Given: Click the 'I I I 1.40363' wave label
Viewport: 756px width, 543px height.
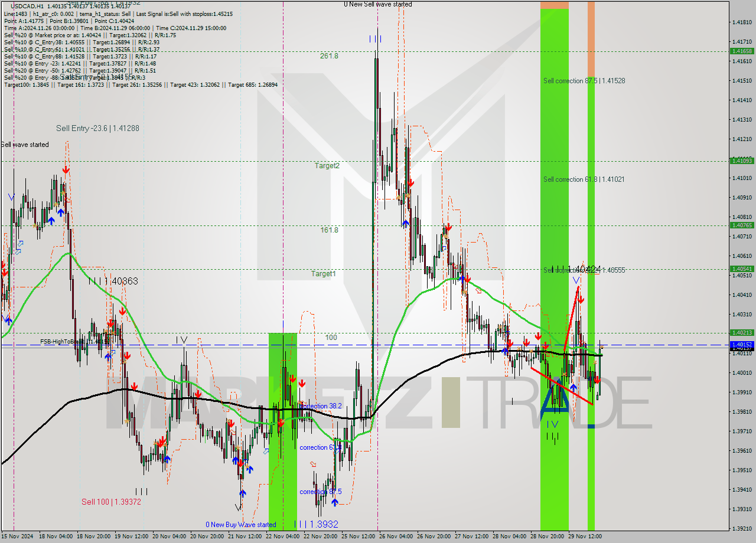Looking at the screenshot, I should coord(113,282).
